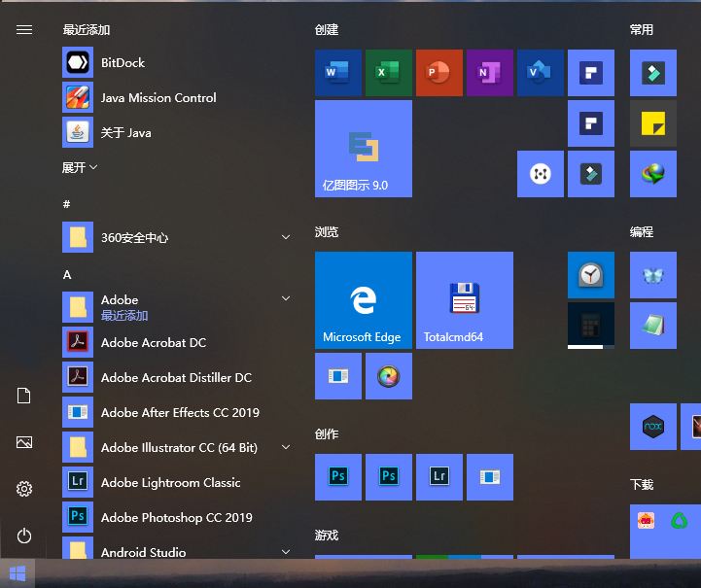Open Java Mission Control

tap(176, 97)
